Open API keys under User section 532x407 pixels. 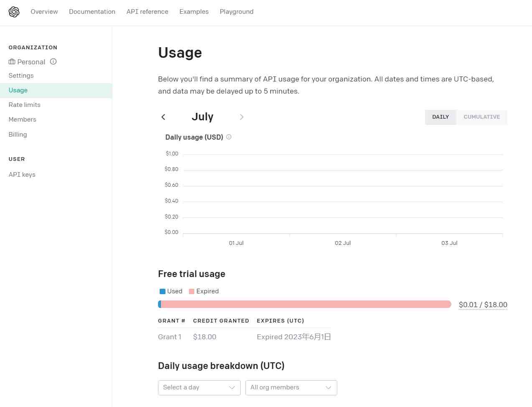22,175
